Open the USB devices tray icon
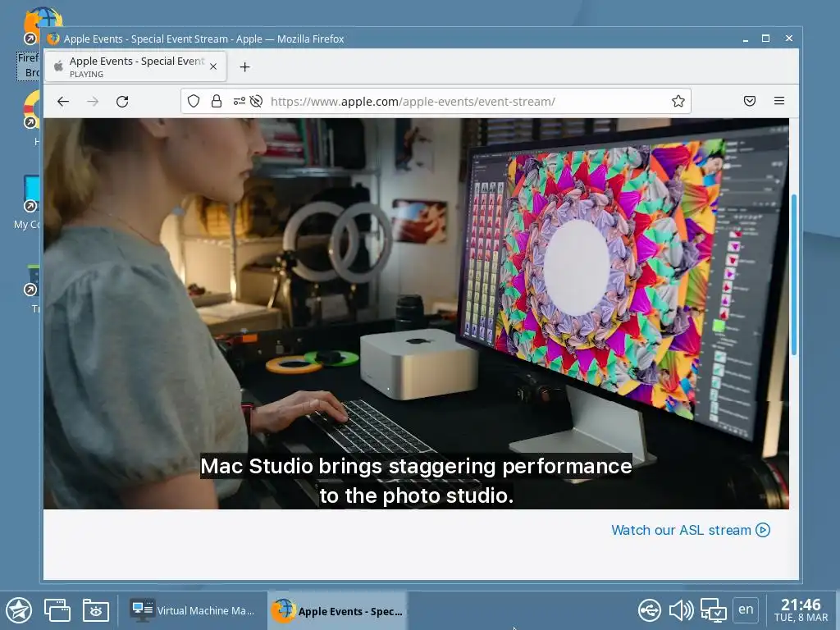The width and height of the screenshot is (840, 630). pos(650,610)
